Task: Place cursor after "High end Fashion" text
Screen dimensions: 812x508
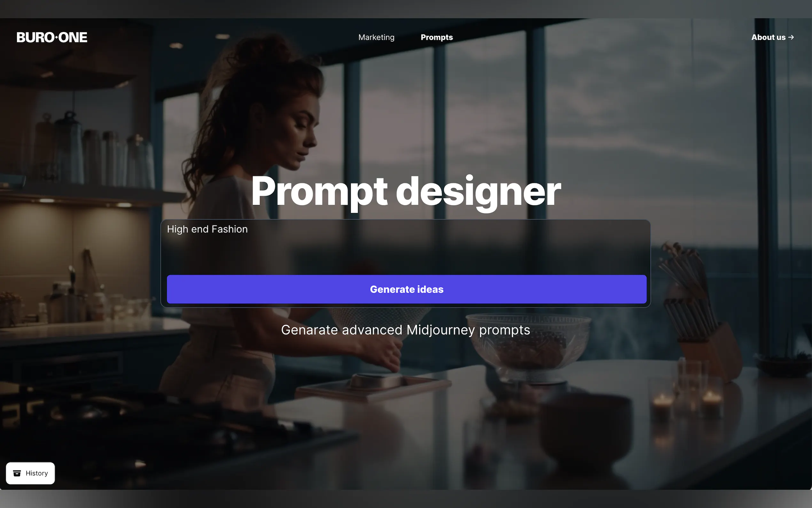Action: tap(249, 229)
